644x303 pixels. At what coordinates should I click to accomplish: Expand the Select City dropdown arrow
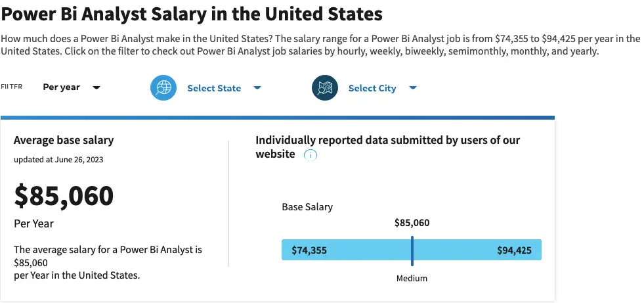click(413, 87)
